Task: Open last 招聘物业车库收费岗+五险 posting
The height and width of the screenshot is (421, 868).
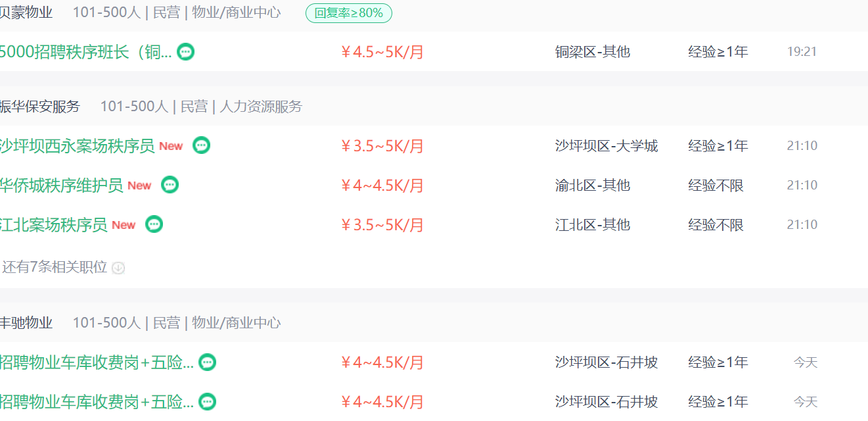Action: click(x=97, y=402)
